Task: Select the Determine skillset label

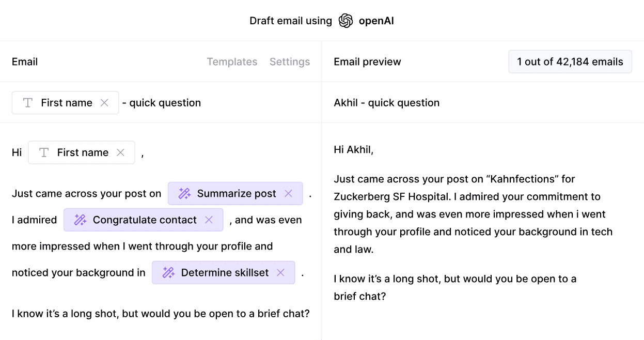Action: 225,273
